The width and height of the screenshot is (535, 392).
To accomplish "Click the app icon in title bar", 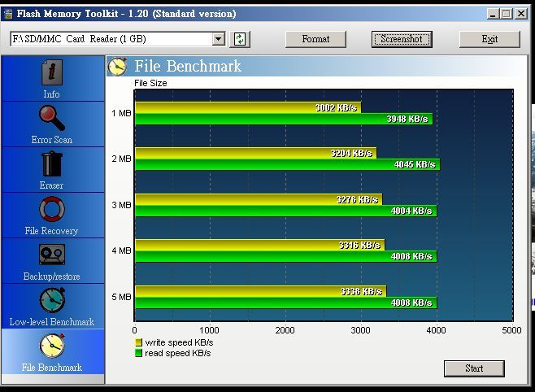I will (x=8, y=14).
